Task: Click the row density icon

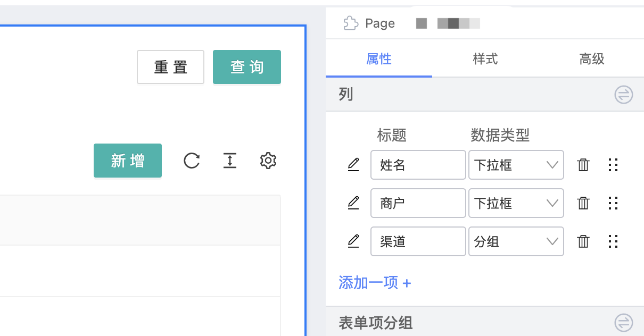Action: [230, 161]
